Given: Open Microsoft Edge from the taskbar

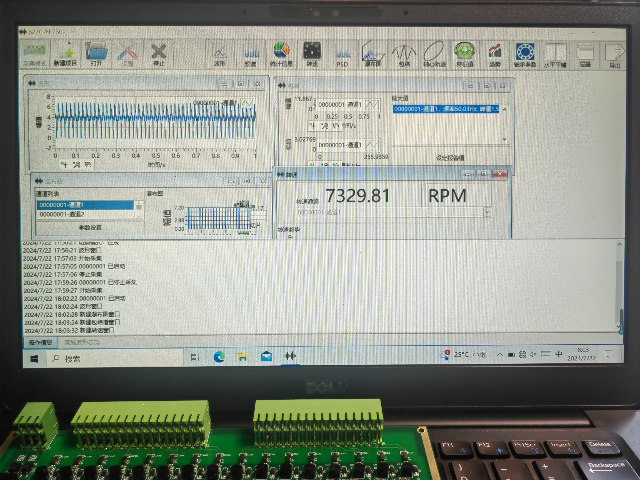Looking at the screenshot, I should click(219, 357).
